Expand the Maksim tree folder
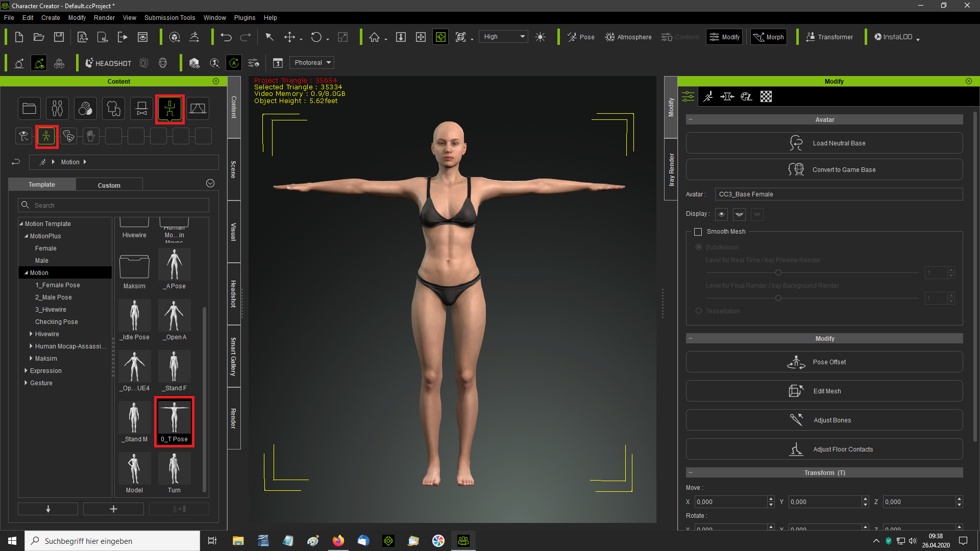The image size is (980, 551). (31, 359)
